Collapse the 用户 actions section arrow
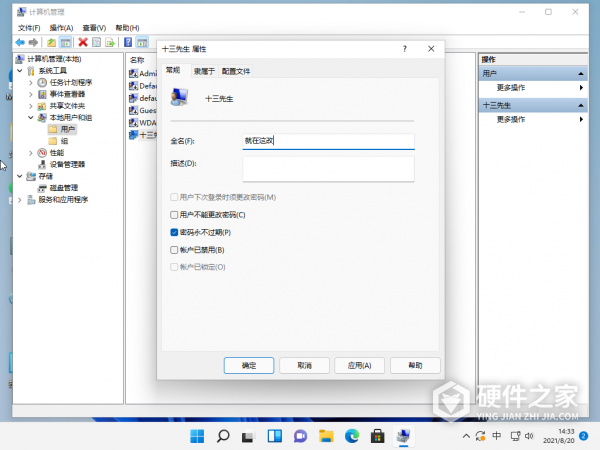Viewport: 600px width, 450px height. point(580,73)
